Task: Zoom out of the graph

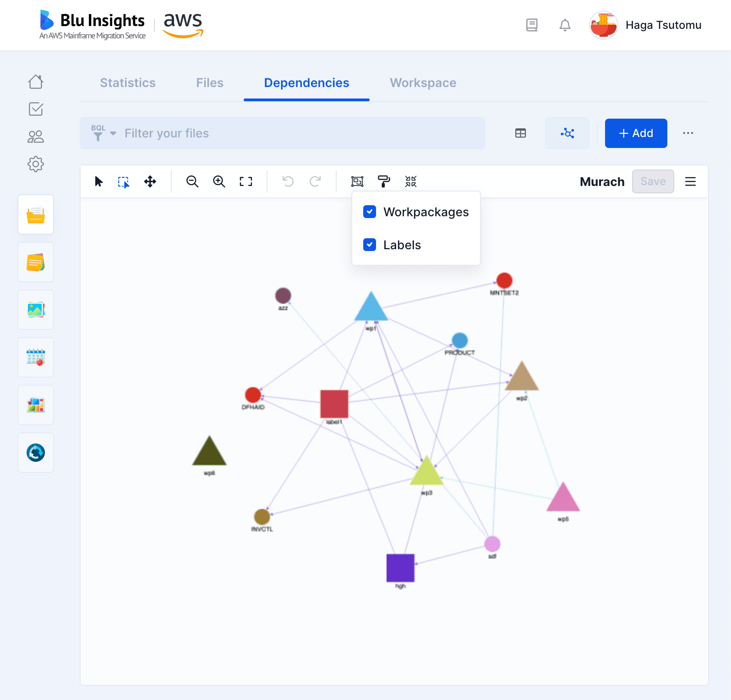Action: [x=192, y=182]
